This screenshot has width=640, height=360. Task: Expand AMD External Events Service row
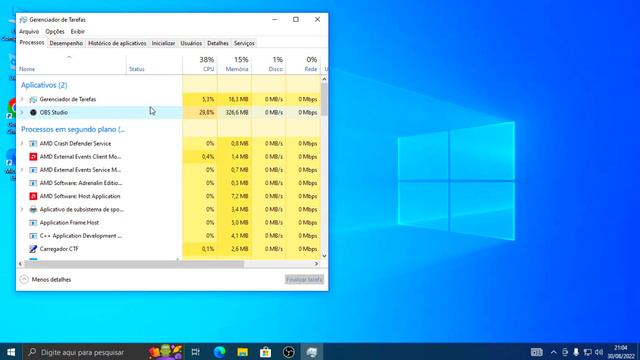(22, 170)
